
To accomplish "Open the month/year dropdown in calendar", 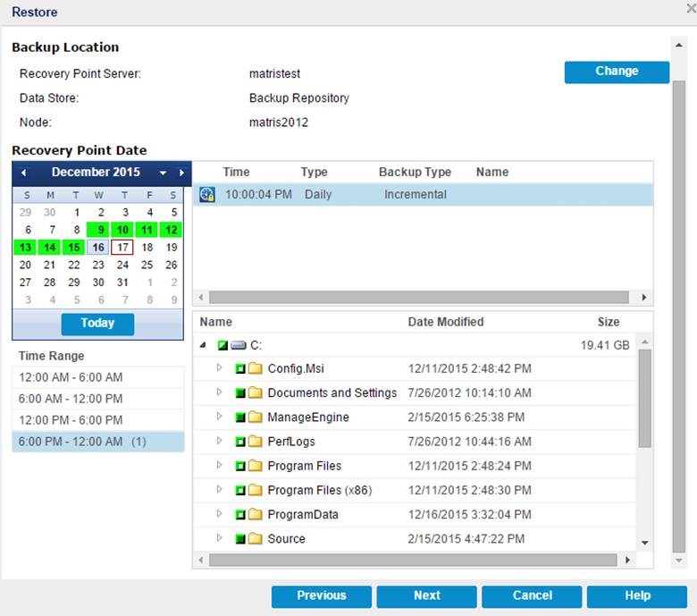I will tap(164, 173).
